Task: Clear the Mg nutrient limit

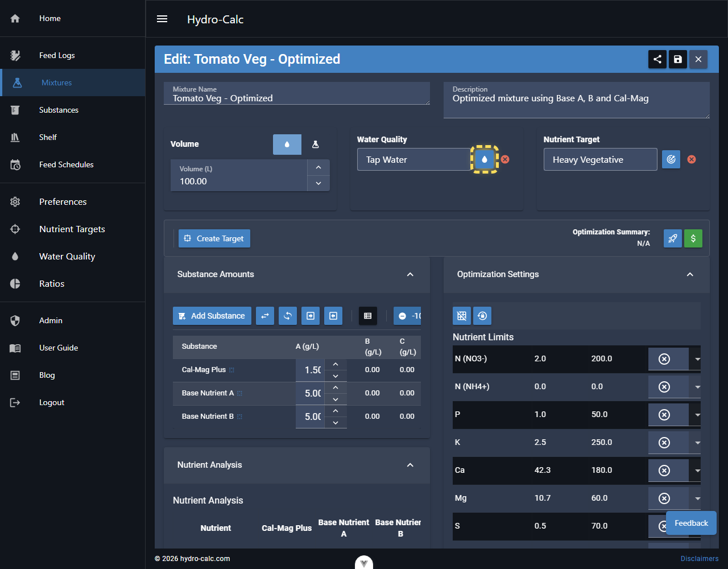Action: click(x=664, y=498)
